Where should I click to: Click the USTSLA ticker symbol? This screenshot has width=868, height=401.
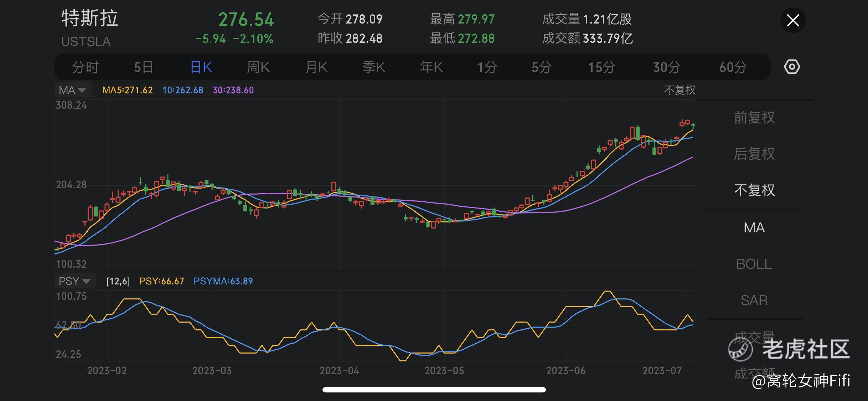coord(86,42)
